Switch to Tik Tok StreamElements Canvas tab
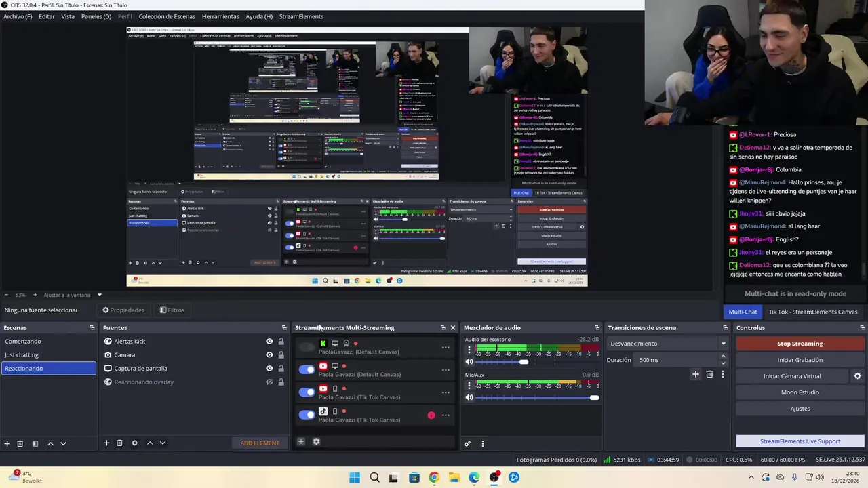 [813, 312]
